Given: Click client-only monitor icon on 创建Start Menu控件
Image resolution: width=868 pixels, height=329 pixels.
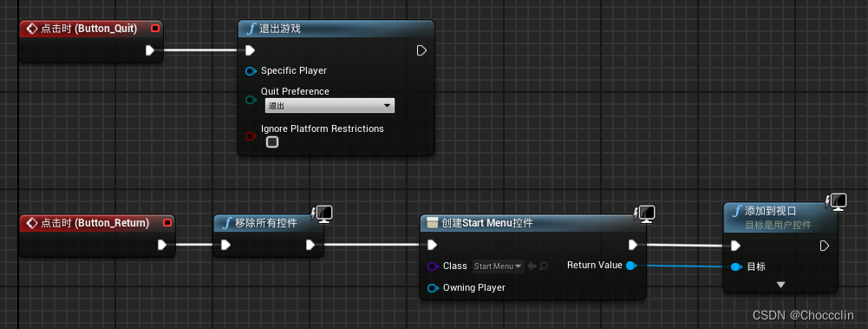Looking at the screenshot, I should [645, 214].
